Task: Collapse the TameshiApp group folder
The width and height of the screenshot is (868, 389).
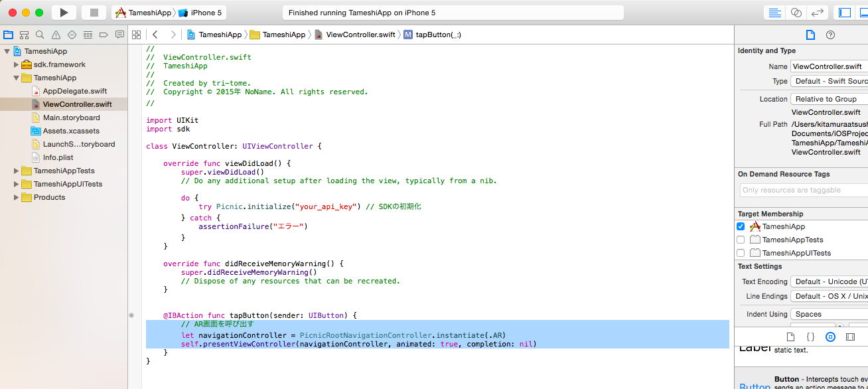Action: (x=16, y=78)
